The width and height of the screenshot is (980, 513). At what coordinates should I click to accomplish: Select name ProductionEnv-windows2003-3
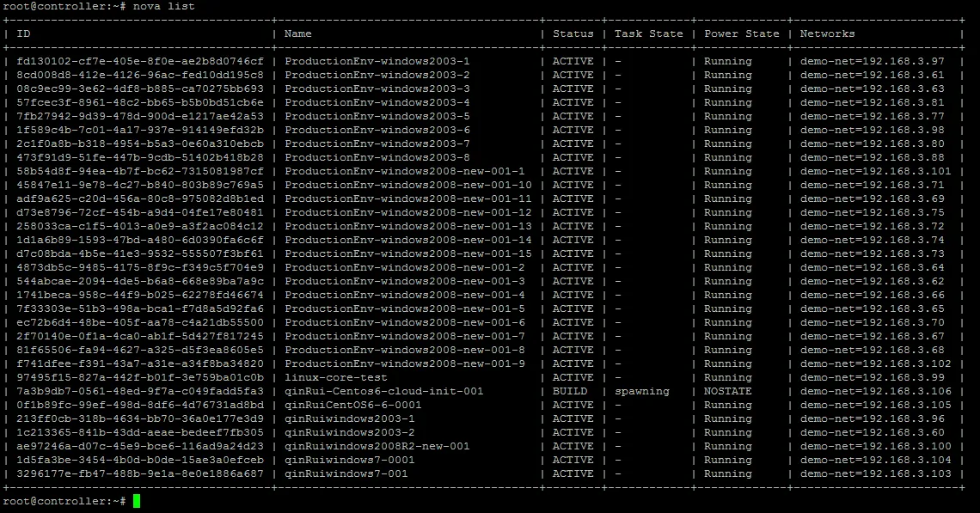377,89
